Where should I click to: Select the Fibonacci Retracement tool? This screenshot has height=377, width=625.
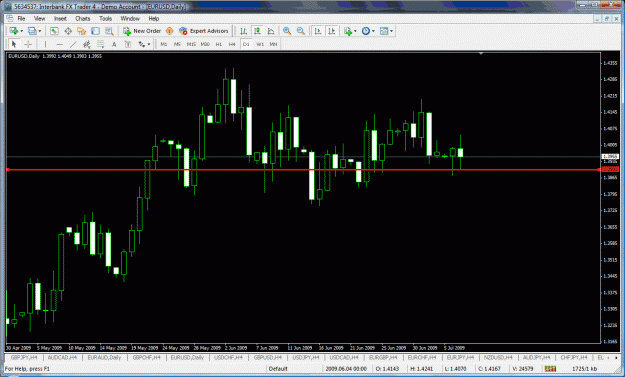pos(100,44)
